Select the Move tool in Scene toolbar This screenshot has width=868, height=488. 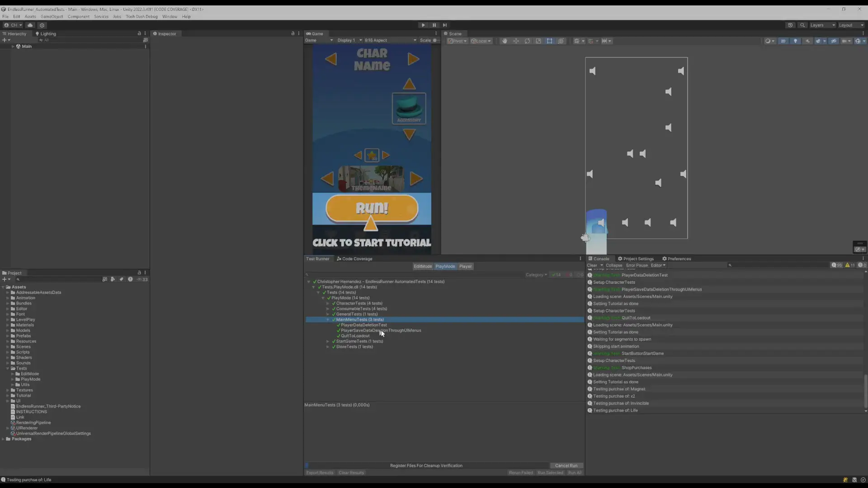coord(516,41)
